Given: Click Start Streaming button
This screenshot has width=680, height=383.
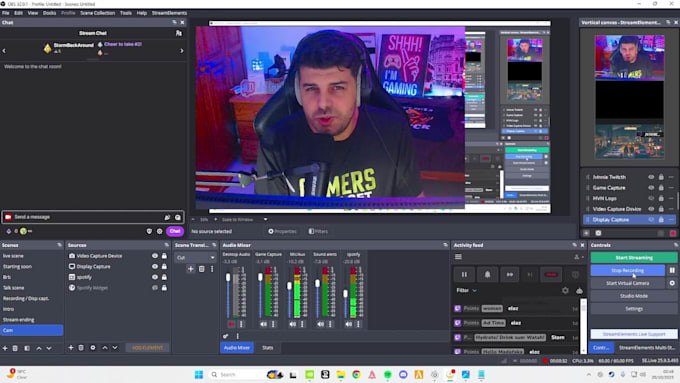Looking at the screenshot, I should pyautogui.click(x=634, y=258).
